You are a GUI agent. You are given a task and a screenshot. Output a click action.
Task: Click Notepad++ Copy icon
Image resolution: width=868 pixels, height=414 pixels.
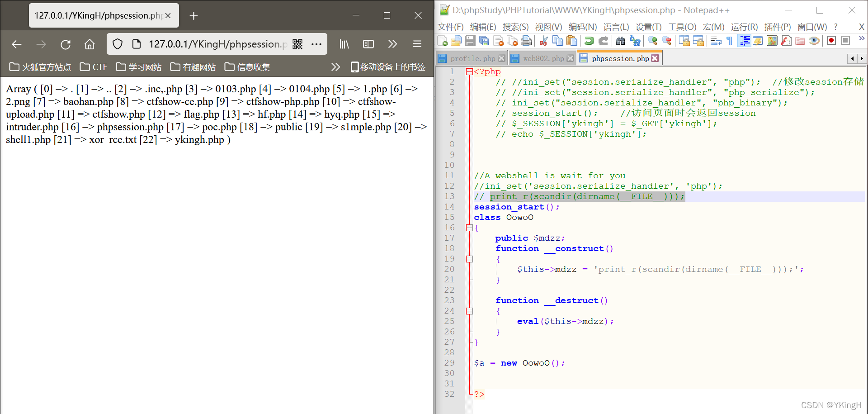pyautogui.click(x=558, y=41)
